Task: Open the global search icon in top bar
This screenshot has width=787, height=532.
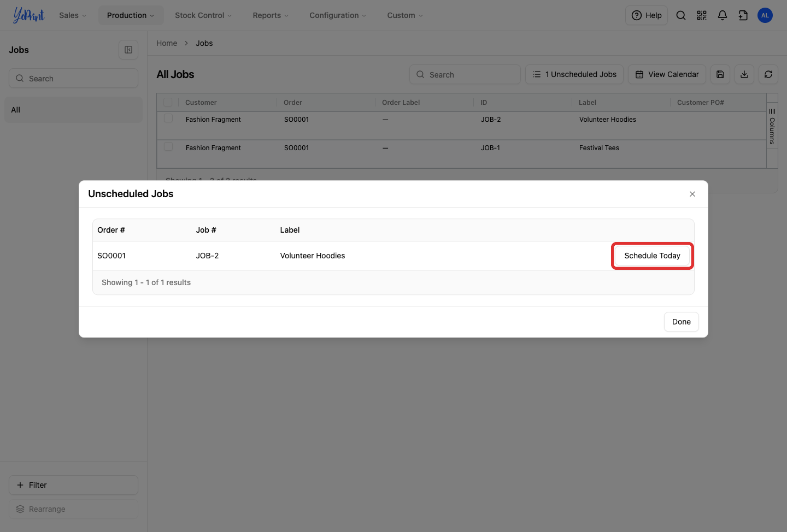Action: pos(681,15)
